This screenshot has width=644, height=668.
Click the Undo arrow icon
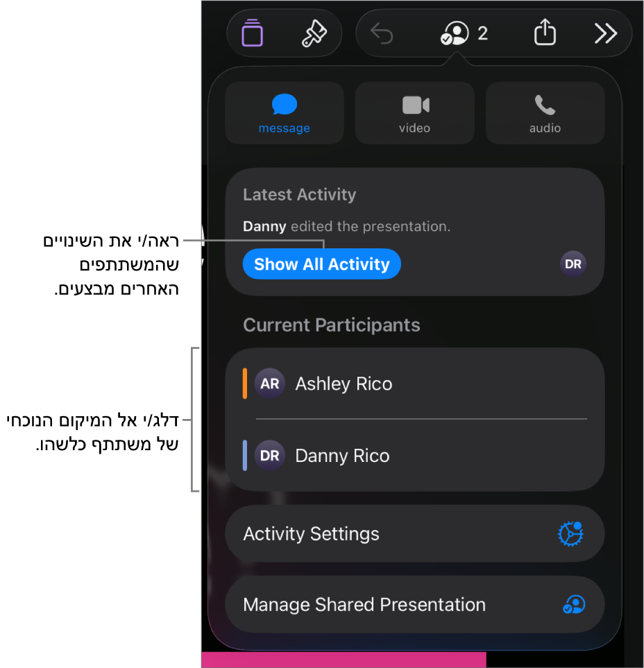click(382, 34)
